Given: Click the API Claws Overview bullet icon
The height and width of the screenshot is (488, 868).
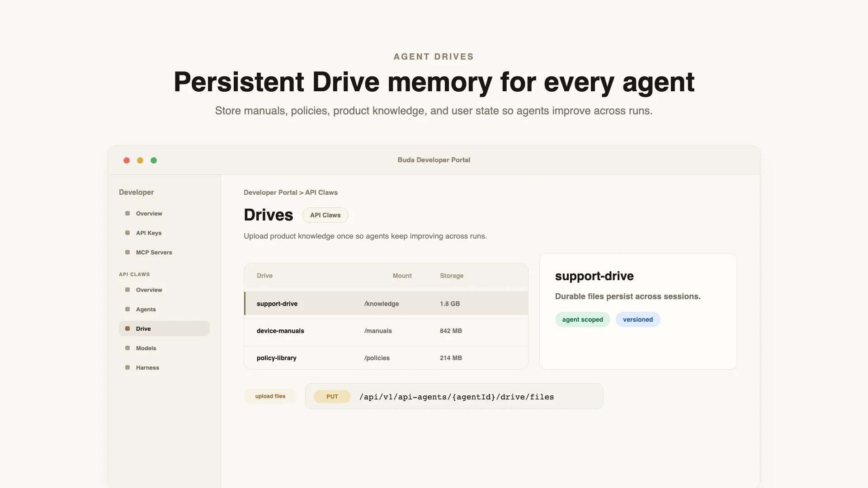Looking at the screenshot, I should pyautogui.click(x=127, y=290).
